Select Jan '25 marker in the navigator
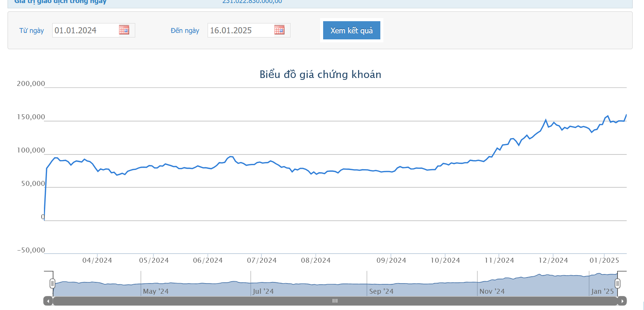This screenshot has height=310, width=644. tap(602, 291)
